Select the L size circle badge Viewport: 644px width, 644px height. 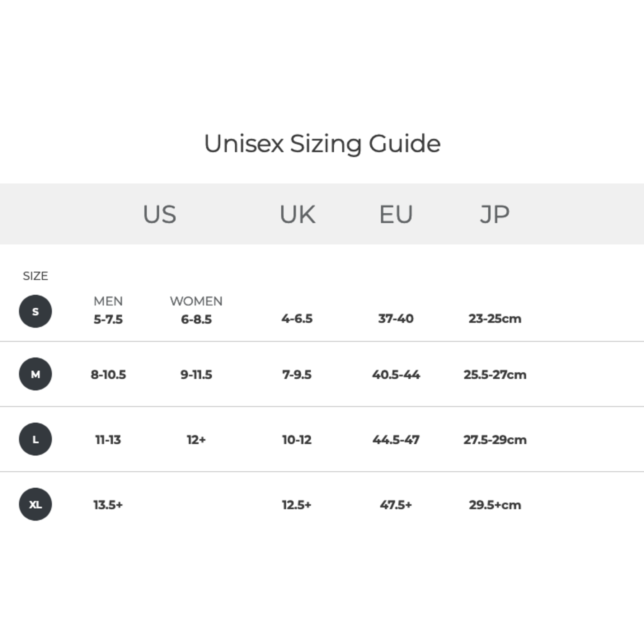pyautogui.click(x=35, y=439)
